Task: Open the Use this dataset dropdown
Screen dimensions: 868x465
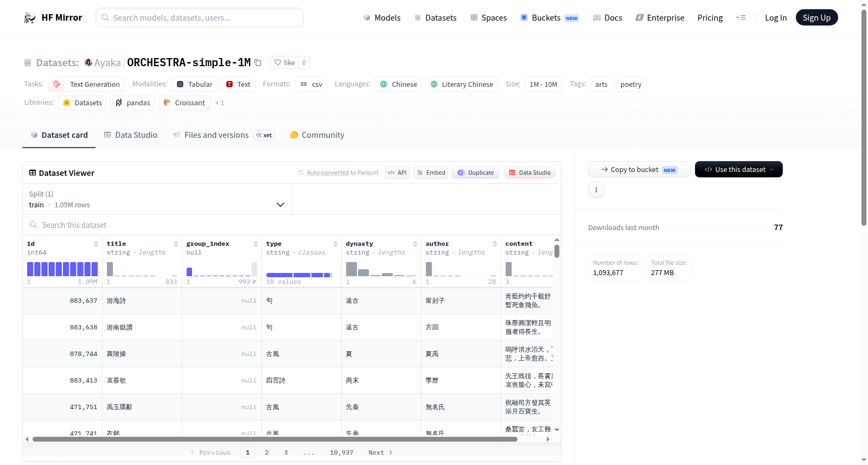Action: (739, 170)
